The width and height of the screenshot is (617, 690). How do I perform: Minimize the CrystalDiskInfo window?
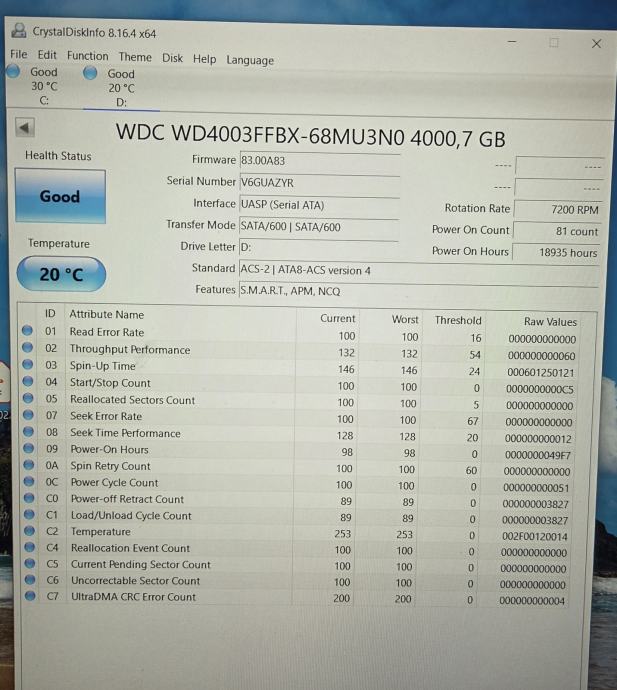click(x=512, y=41)
